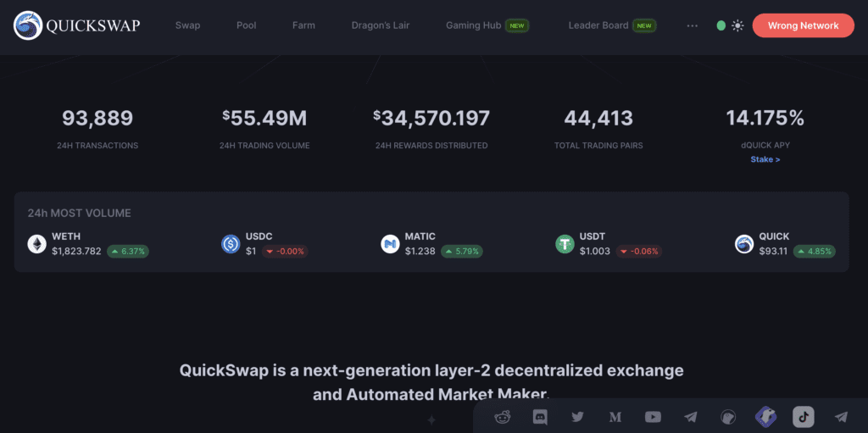Toggle light mode with sun icon
The height and width of the screenshot is (433, 868).
pyautogui.click(x=738, y=25)
